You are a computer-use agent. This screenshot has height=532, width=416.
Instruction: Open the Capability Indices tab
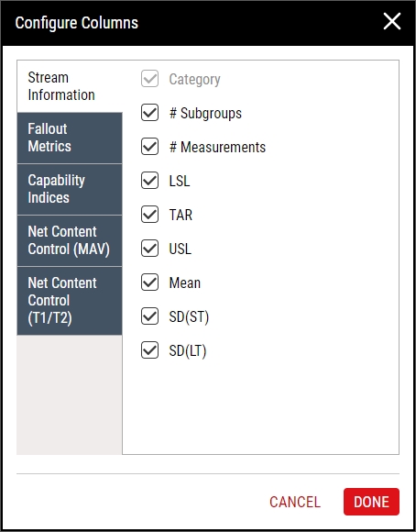(x=70, y=189)
